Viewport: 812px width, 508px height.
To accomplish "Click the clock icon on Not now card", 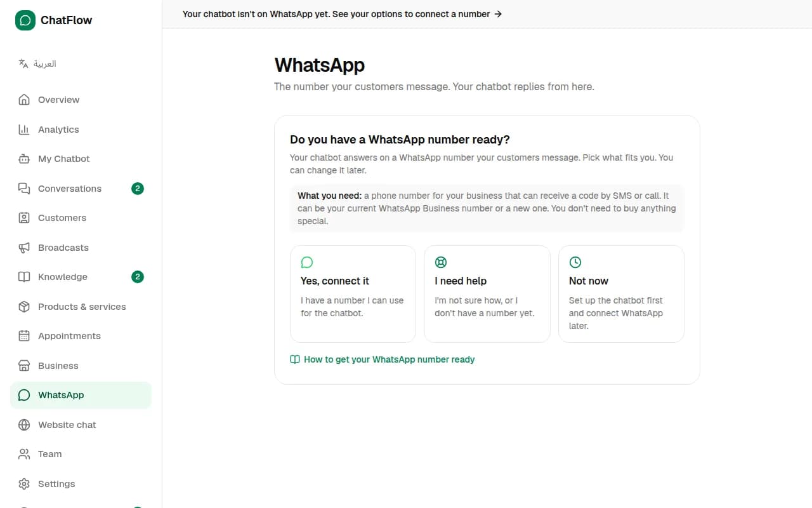I will 575,262.
